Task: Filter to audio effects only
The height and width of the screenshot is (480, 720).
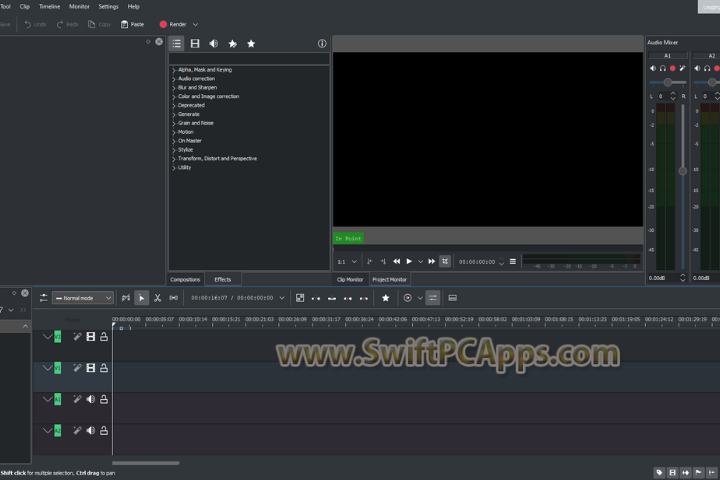Action: pos(214,44)
